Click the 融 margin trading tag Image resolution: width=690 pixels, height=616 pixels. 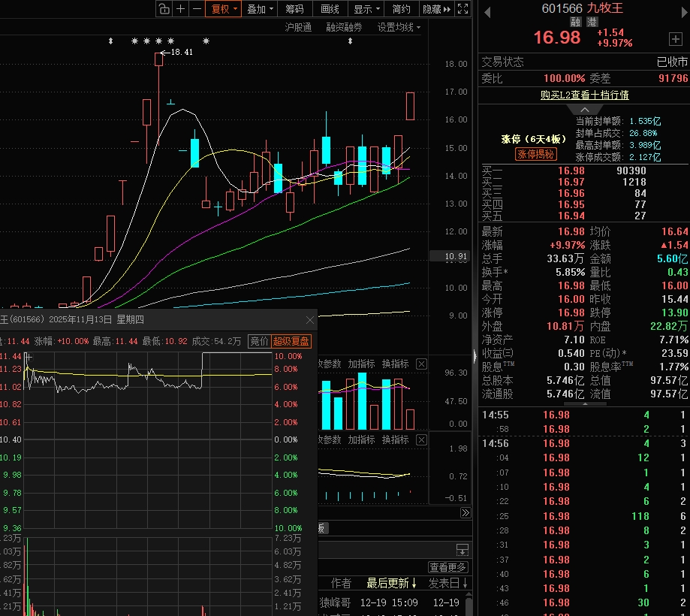point(576,22)
